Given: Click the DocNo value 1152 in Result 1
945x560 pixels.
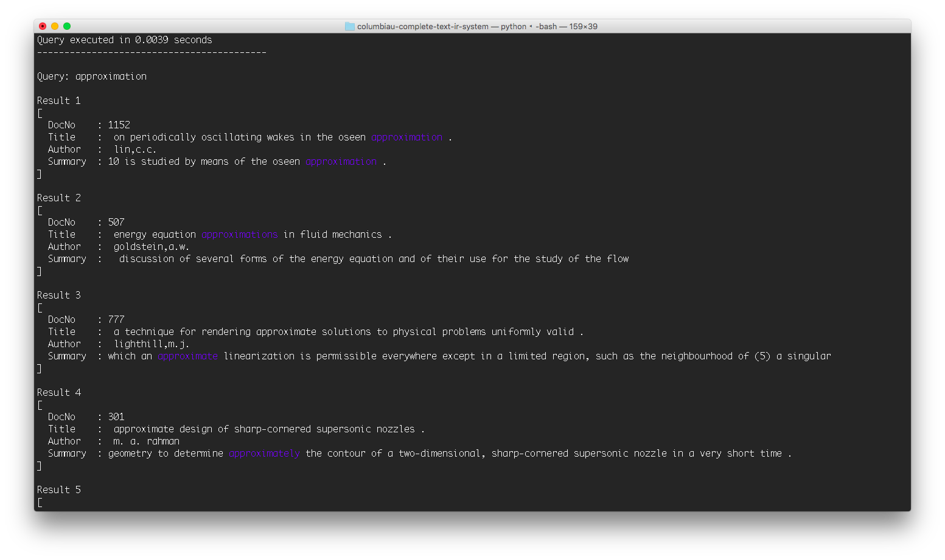Looking at the screenshot, I should [119, 125].
